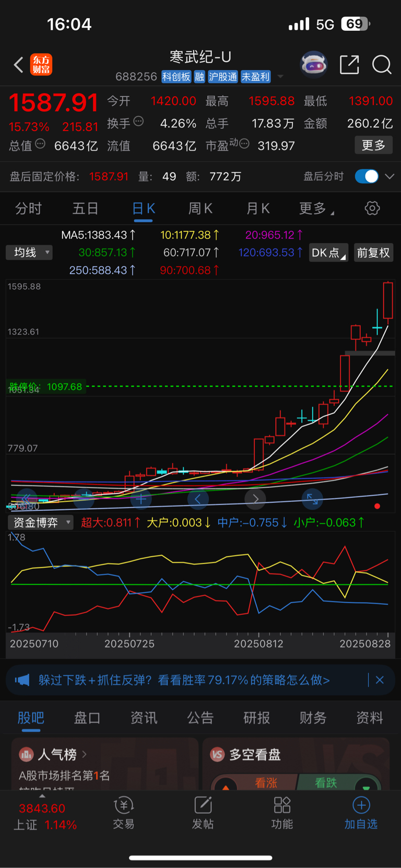
Task: Open the 盘口 tab
Action: 87,718
